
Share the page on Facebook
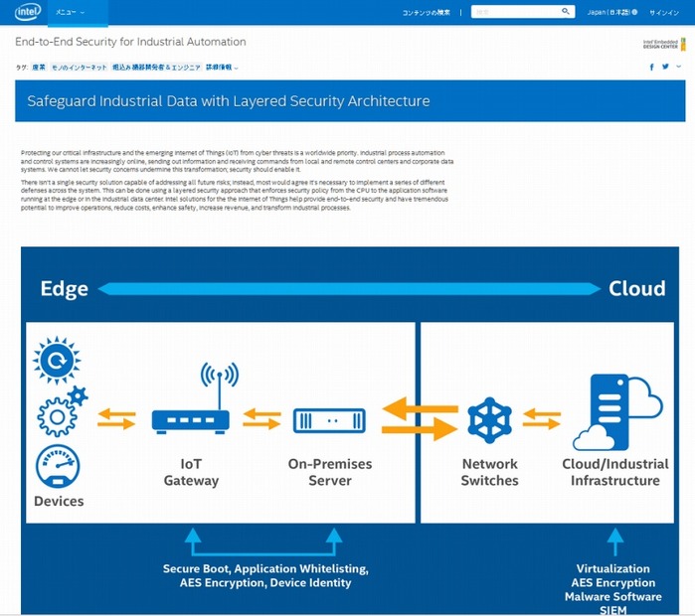[652, 67]
